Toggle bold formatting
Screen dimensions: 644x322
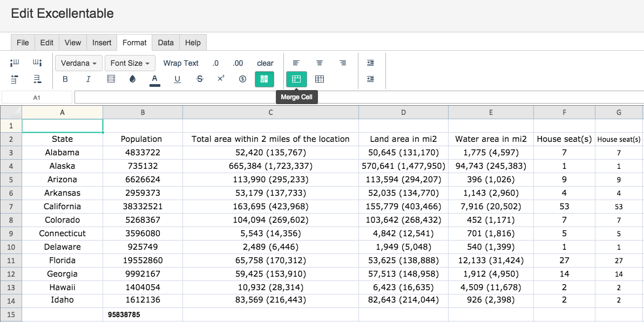65,79
